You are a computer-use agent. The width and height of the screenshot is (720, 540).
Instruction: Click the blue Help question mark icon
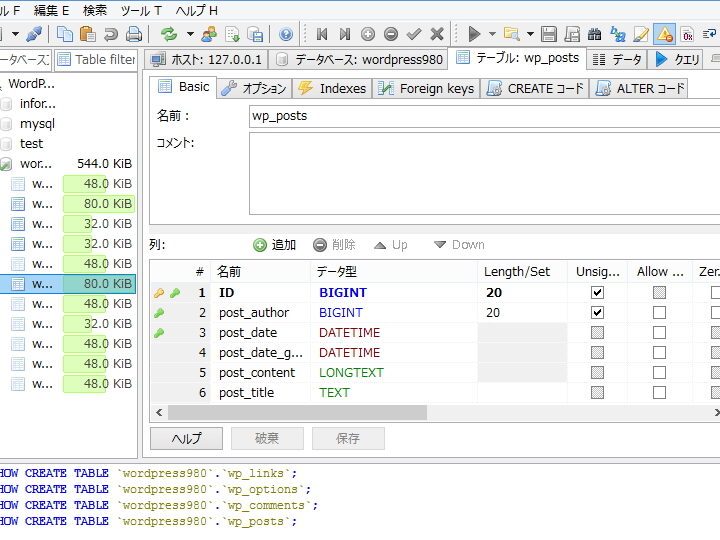click(286, 34)
